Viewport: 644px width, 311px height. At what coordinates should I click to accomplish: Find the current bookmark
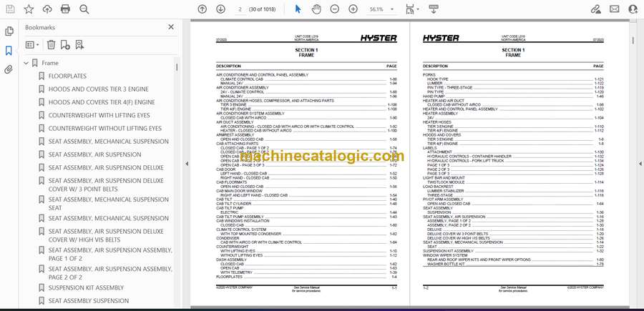tap(79, 45)
